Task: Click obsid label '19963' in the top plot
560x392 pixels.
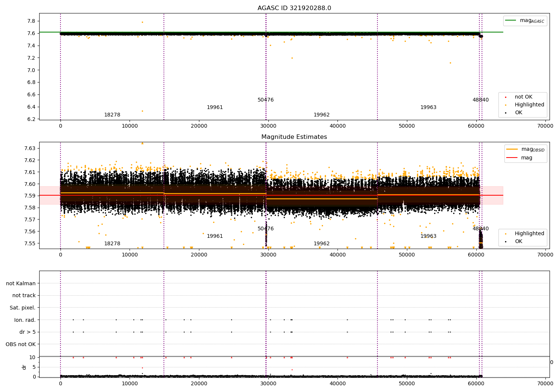Action: pyautogui.click(x=428, y=108)
